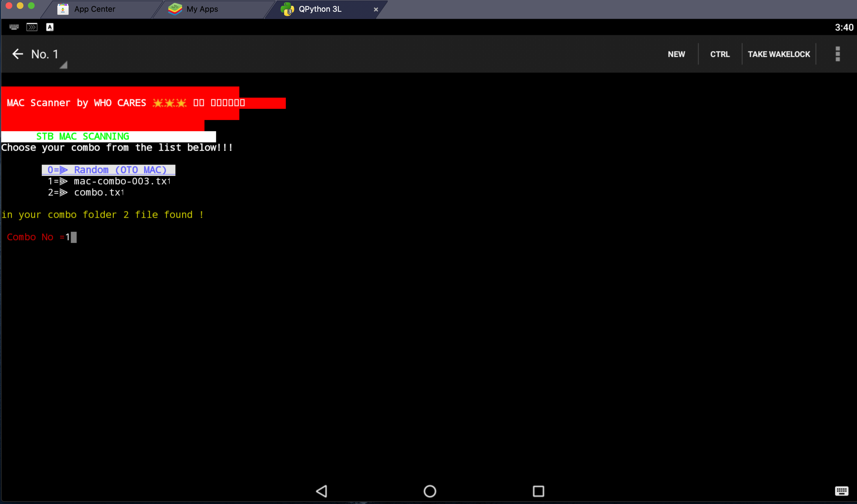Click the fast-forward arrows status bar icon
This screenshot has height=504, width=857.
pyautogui.click(x=32, y=27)
